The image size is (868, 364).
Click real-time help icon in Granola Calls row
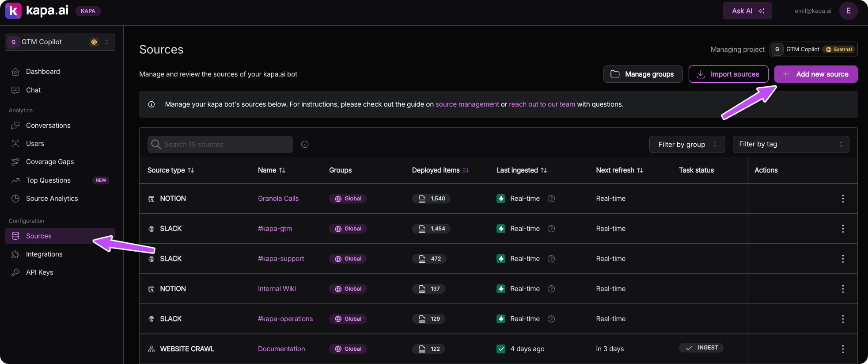551,199
